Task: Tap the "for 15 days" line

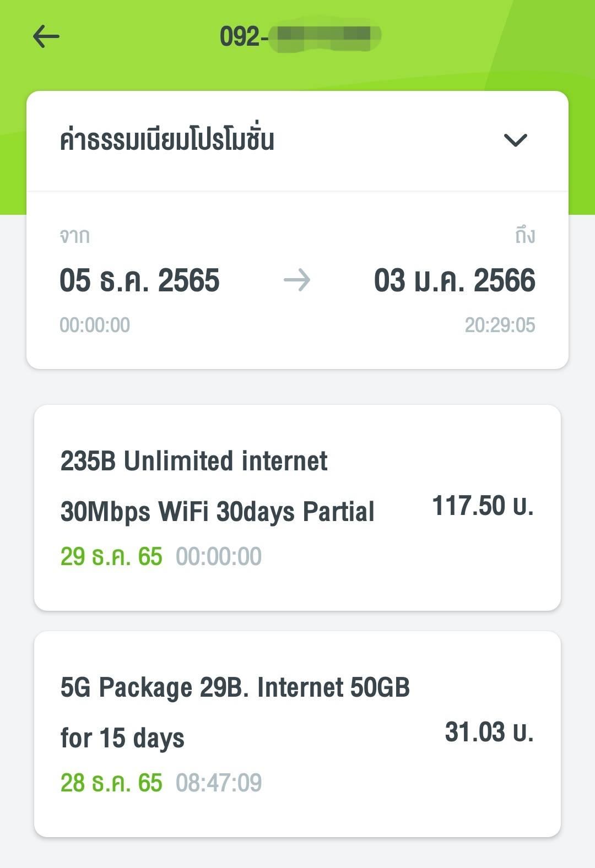Action: 122,738
